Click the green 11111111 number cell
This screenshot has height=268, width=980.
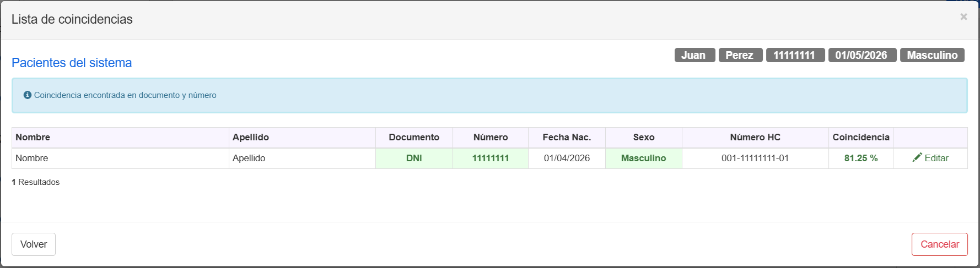491,158
